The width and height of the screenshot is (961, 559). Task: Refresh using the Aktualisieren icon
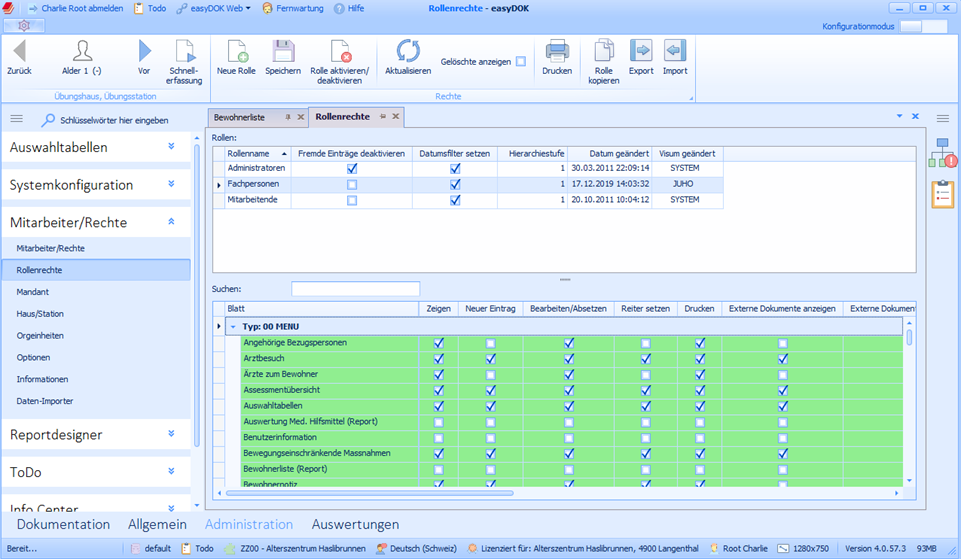tap(408, 51)
